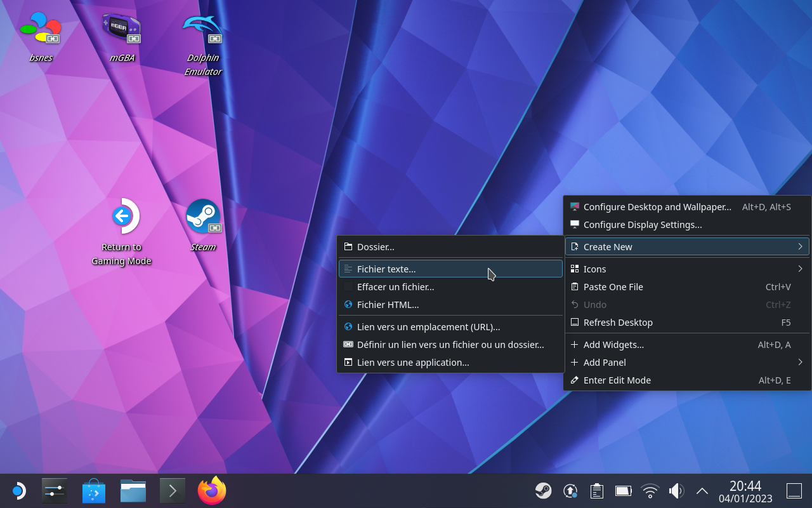812x508 pixels.
Task: Select Enter Edit Mode menu entry
Action: 617,380
